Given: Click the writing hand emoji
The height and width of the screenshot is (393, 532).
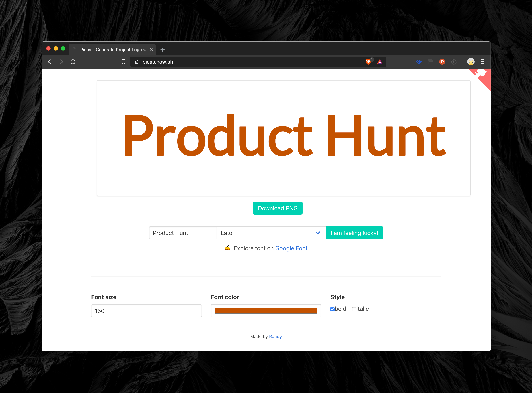Looking at the screenshot, I should tap(227, 248).
